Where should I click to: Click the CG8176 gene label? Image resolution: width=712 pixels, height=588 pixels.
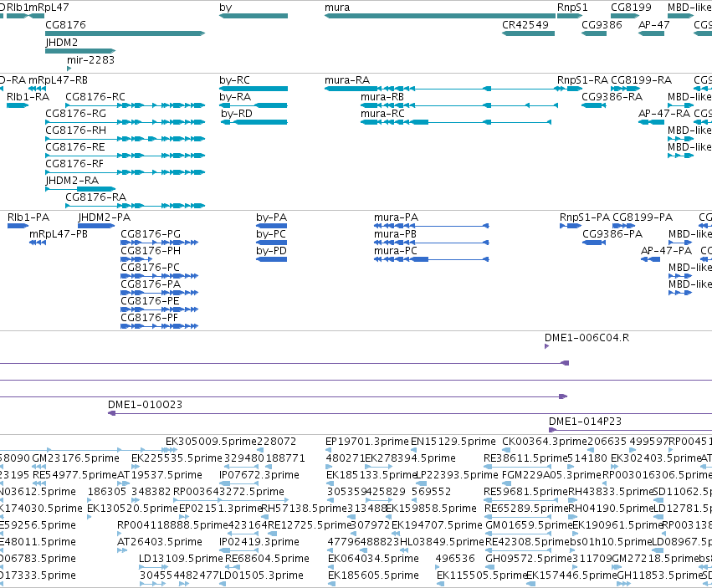pyautogui.click(x=65, y=25)
